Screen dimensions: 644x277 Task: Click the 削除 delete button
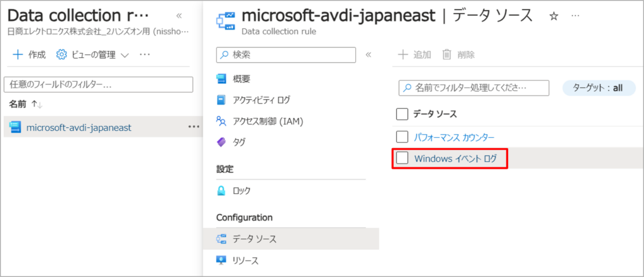(458, 55)
